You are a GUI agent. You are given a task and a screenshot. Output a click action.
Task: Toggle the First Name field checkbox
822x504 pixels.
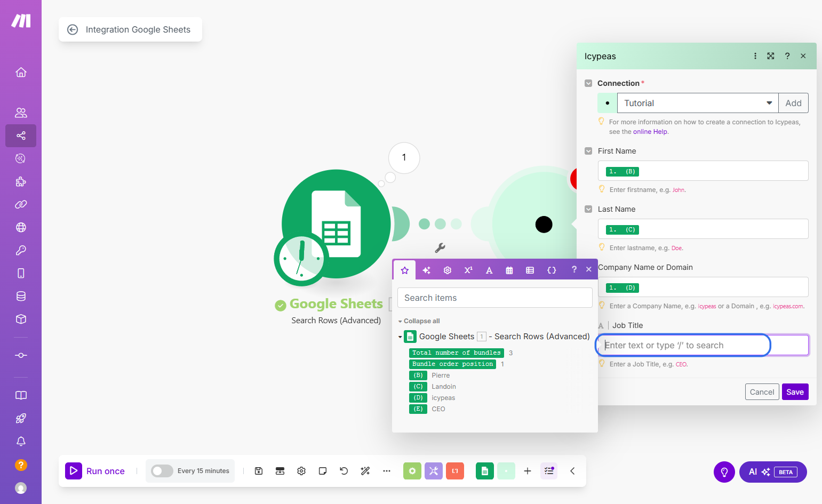pyautogui.click(x=588, y=151)
